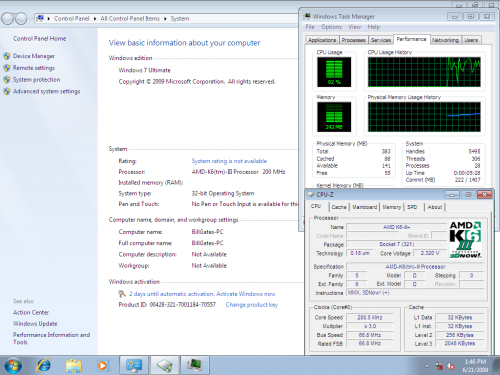This screenshot has width=500, height=375.
Task: Select the Task Manager taskbar button
Action: (195, 365)
